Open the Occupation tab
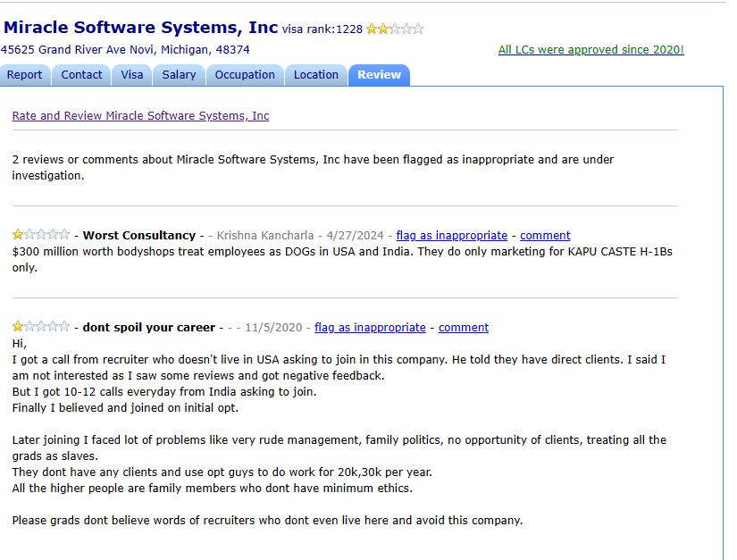The width and height of the screenshot is (737, 560). [245, 75]
